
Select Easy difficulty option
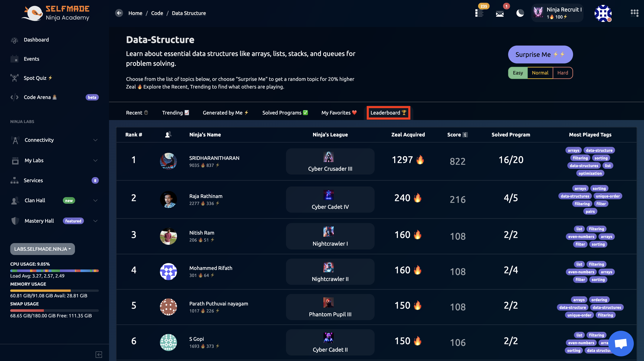click(x=518, y=73)
